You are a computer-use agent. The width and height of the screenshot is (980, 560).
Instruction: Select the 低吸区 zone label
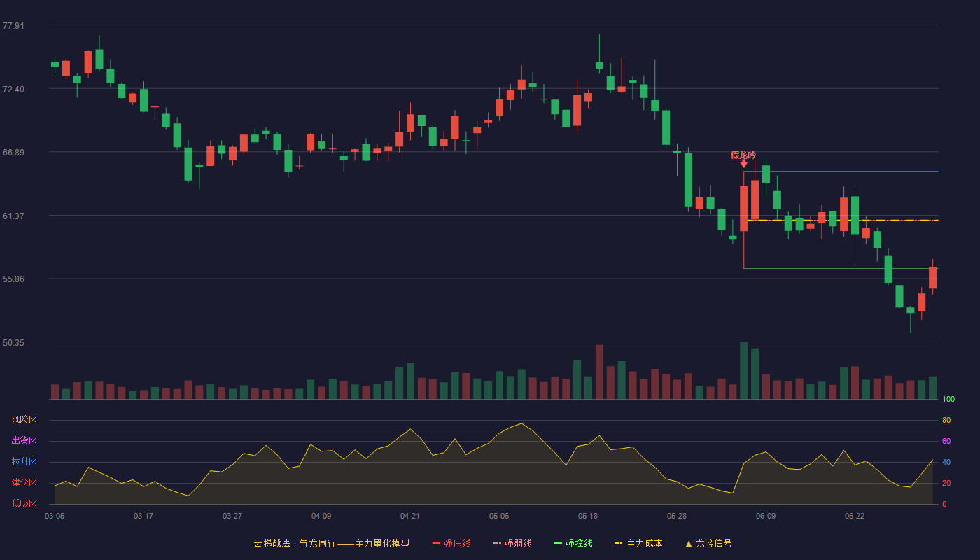click(x=24, y=503)
